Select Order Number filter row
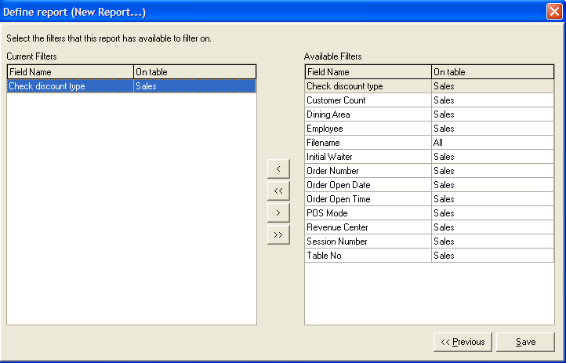The height and width of the screenshot is (363, 566). (429, 171)
